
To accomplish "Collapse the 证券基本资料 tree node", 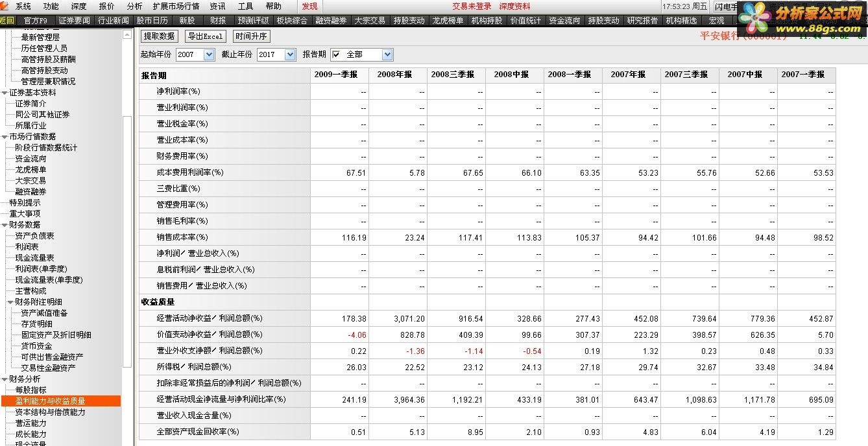I will pos(5,93).
